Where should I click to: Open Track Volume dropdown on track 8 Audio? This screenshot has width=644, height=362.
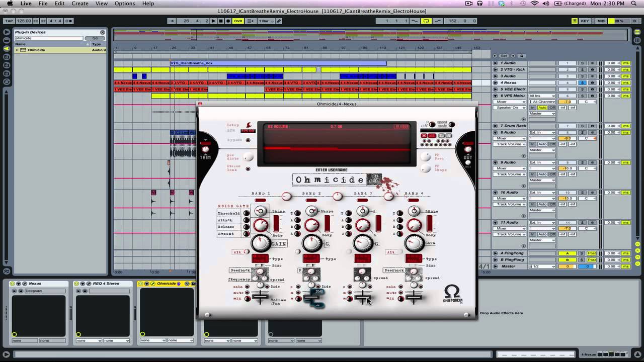click(509, 144)
